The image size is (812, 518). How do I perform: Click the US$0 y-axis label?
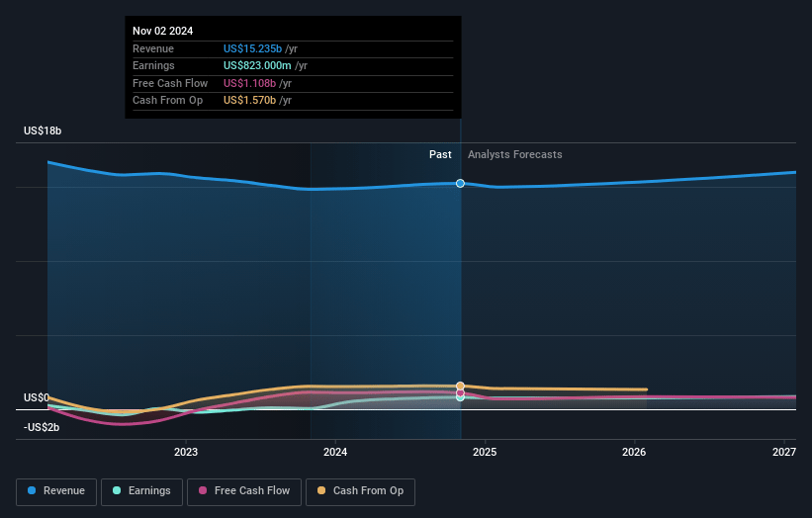(x=37, y=397)
